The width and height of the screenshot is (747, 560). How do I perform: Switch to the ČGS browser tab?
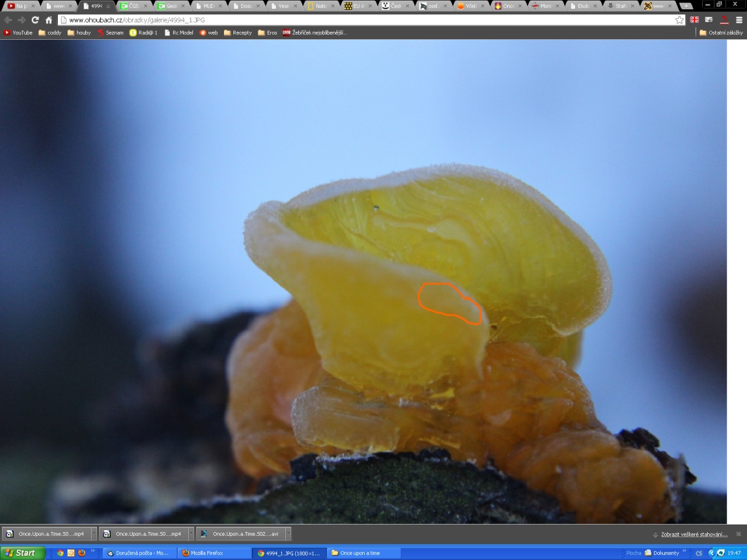[x=130, y=6]
